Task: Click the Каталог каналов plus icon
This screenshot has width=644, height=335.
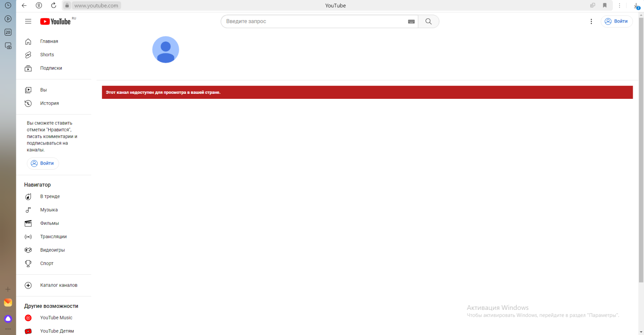Action: pyautogui.click(x=28, y=285)
